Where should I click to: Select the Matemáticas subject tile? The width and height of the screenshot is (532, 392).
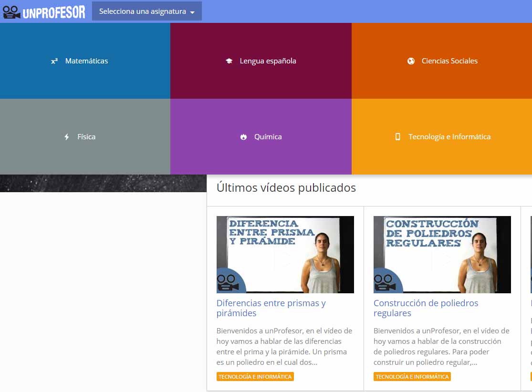pos(85,61)
